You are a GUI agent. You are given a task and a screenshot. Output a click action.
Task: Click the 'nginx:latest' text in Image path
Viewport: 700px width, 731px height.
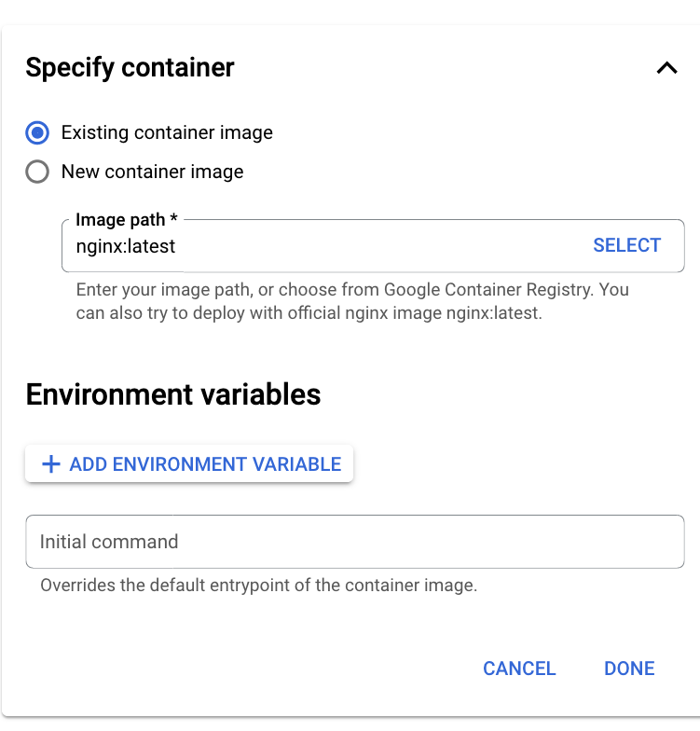click(126, 246)
